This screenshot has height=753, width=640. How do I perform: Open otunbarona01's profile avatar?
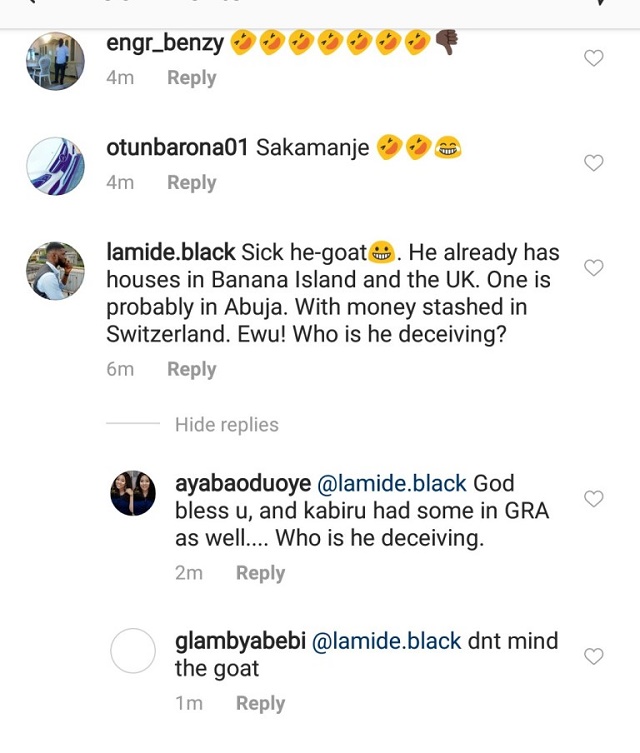55,166
